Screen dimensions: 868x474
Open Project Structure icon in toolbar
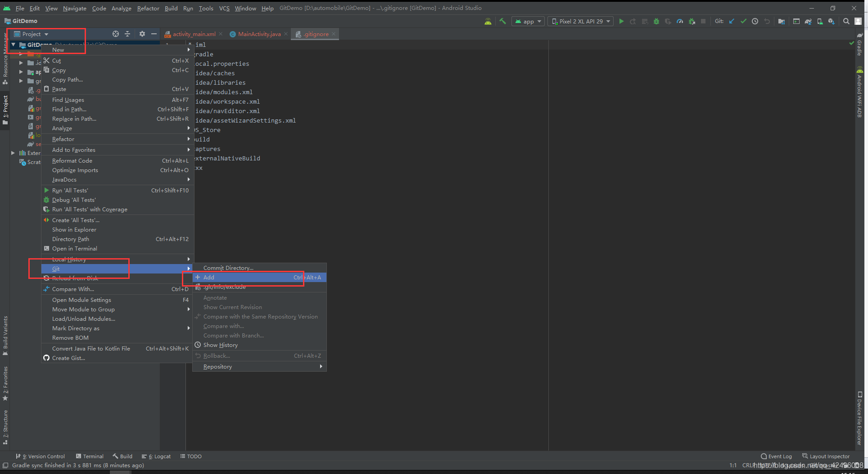tap(782, 21)
